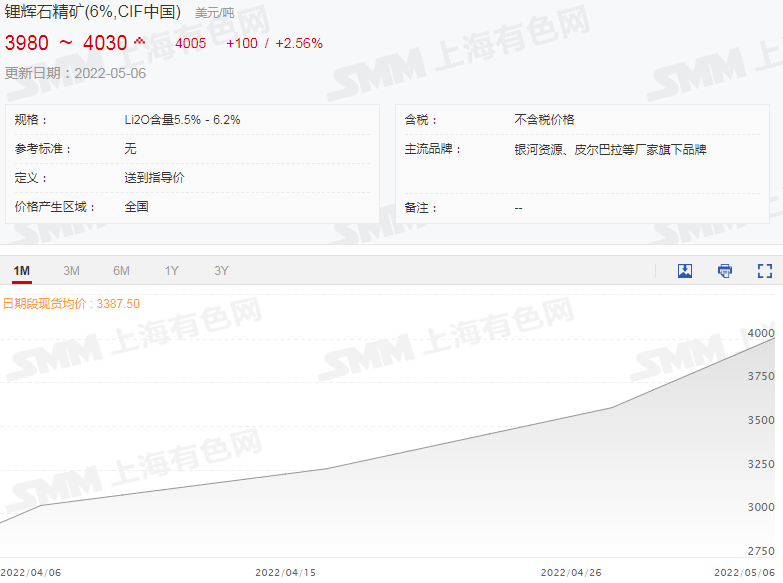Viewport: 783px width, 583px height.
Task: Click the spec value Li2O含量5.5% - 6.2%
Action: [x=182, y=120]
